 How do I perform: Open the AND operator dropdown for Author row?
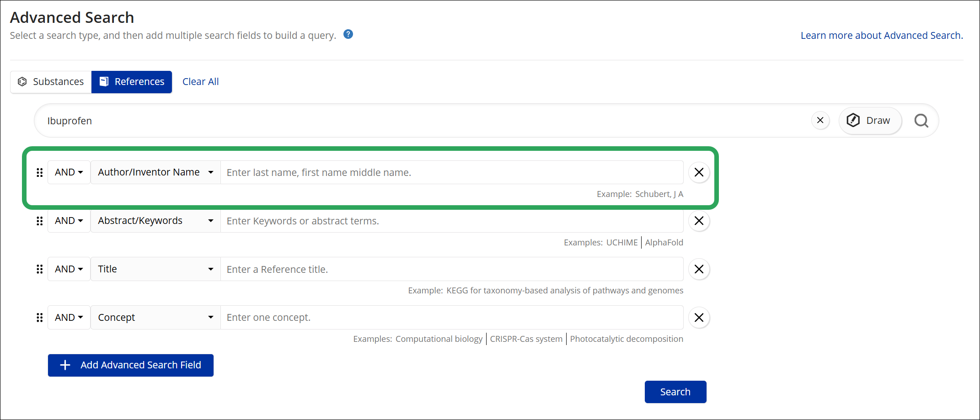69,172
